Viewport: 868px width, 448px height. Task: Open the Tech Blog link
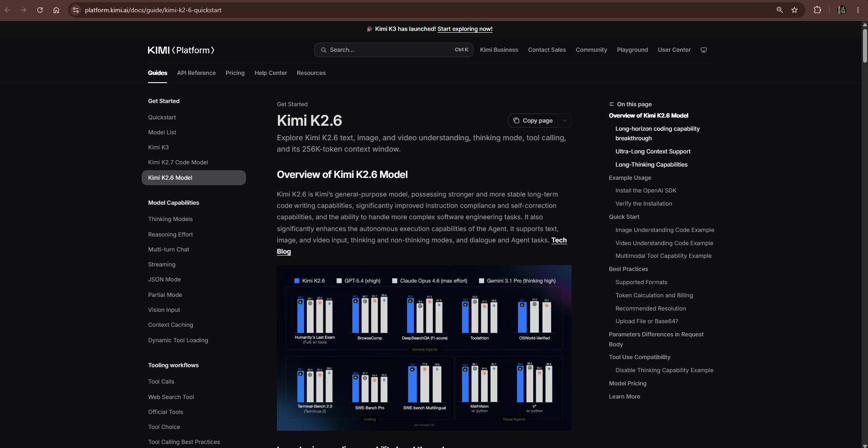559,240
